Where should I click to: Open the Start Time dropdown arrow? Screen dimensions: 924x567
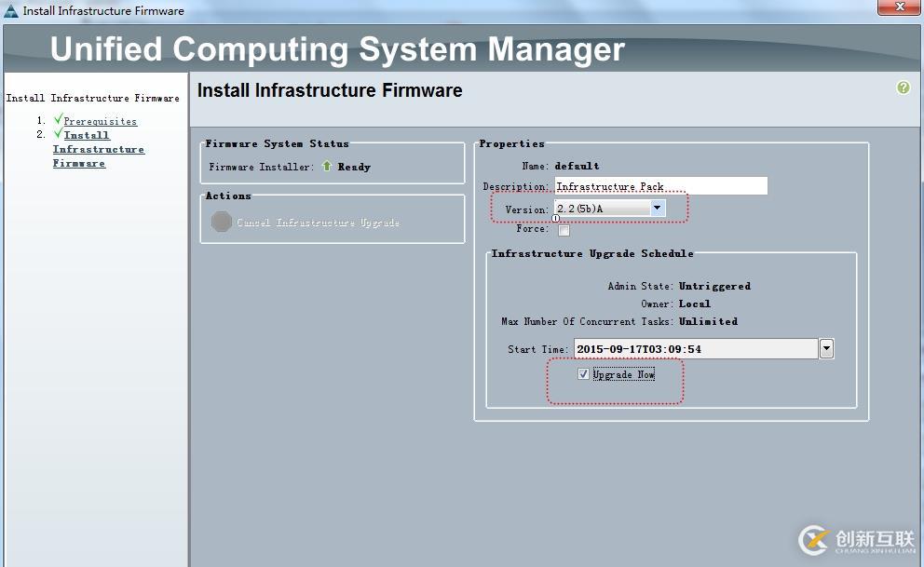(x=826, y=348)
